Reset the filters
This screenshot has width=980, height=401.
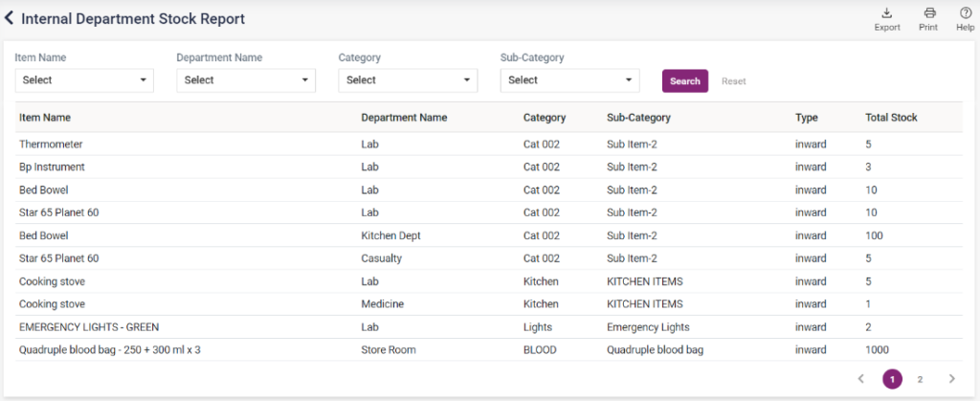733,81
